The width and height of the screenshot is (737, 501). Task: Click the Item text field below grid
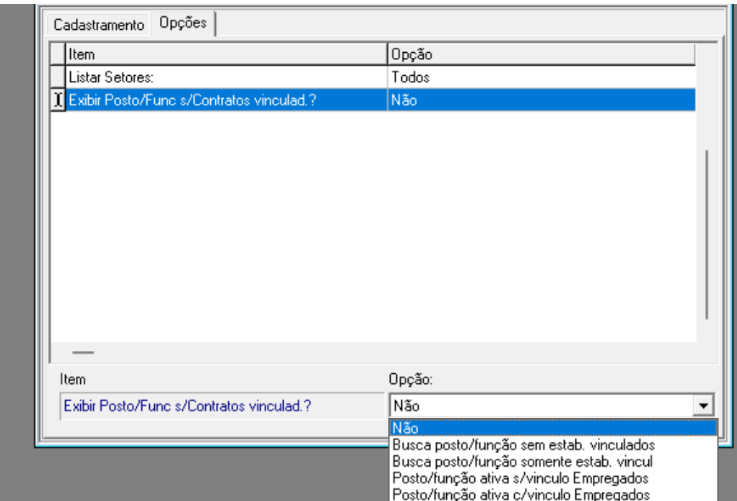217,406
